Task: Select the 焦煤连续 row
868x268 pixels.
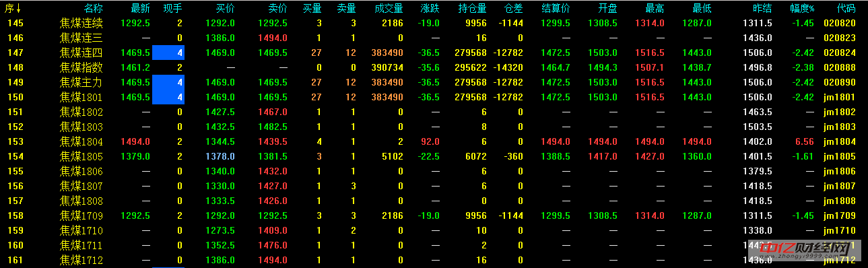Action: coord(434,23)
